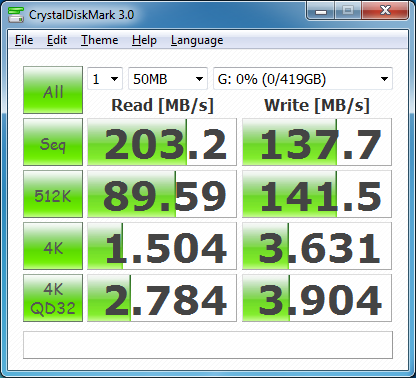Open the test count dropdown showing 1
The width and height of the screenshot is (416, 378).
click(105, 79)
